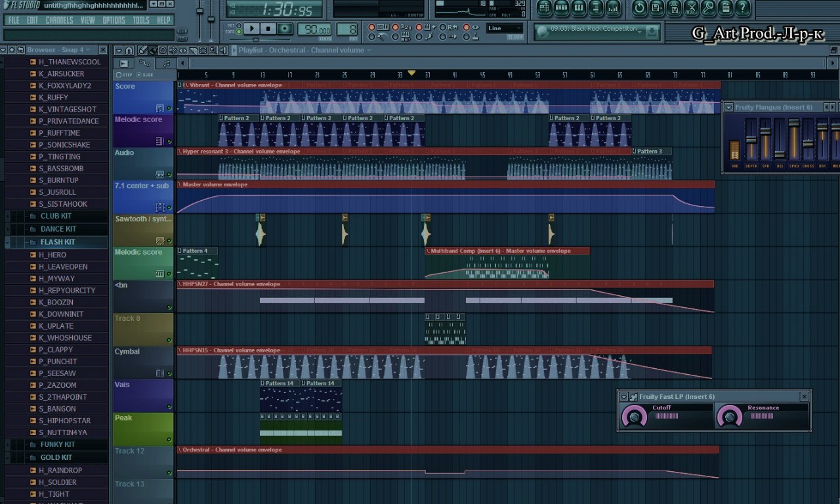Toggle the browser view toolbar icon
This screenshot has height=504, width=840.
click(x=595, y=8)
